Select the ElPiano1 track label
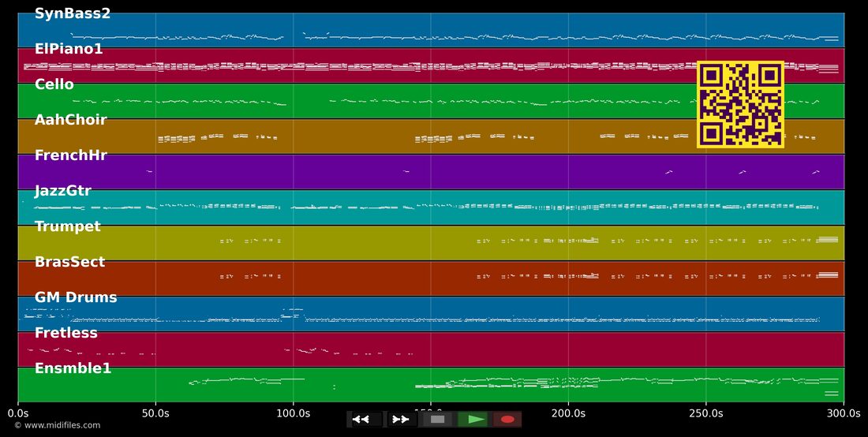 pos(69,49)
